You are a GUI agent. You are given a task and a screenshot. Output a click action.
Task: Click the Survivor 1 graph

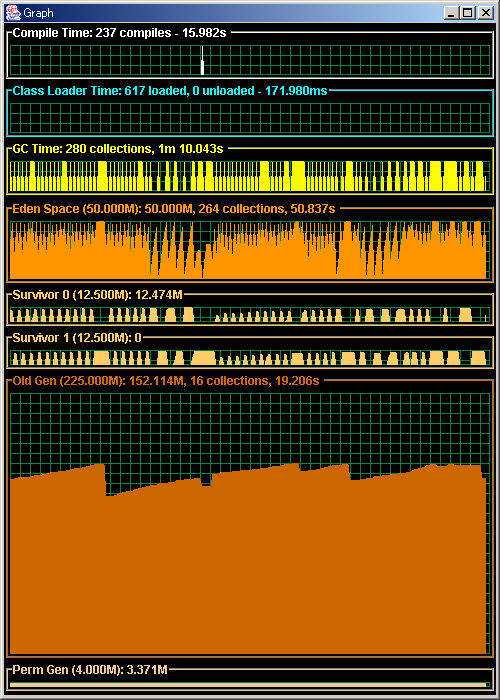pos(250,358)
